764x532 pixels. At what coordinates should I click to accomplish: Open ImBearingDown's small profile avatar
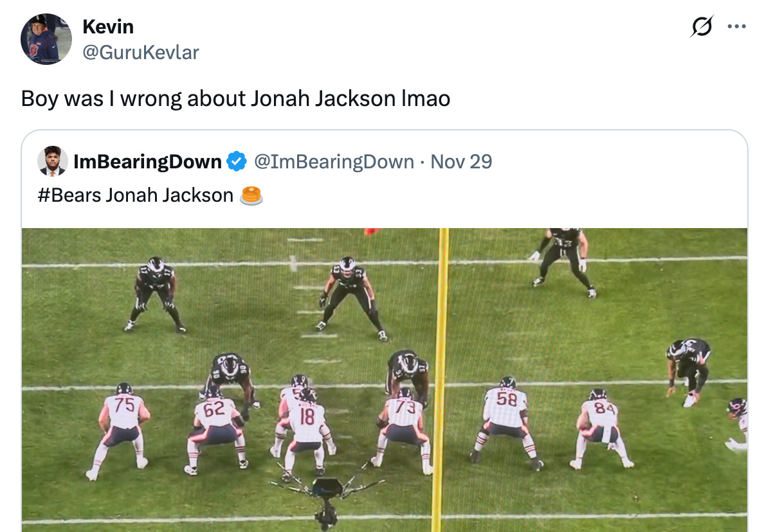pyautogui.click(x=52, y=161)
